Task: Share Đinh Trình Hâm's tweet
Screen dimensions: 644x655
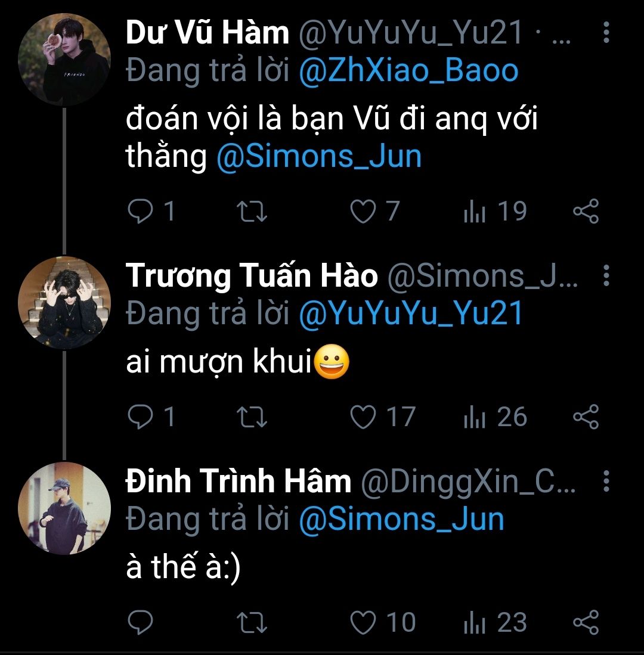Action: coord(586,623)
